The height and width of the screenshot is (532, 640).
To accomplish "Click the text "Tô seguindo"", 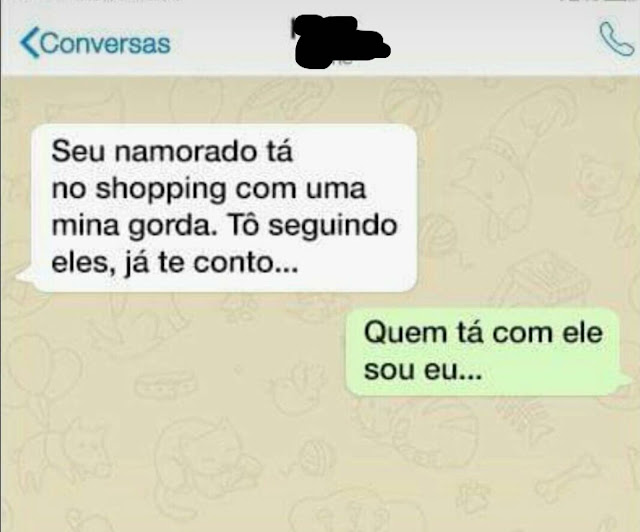I will pyautogui.click(x=313, y=226).
